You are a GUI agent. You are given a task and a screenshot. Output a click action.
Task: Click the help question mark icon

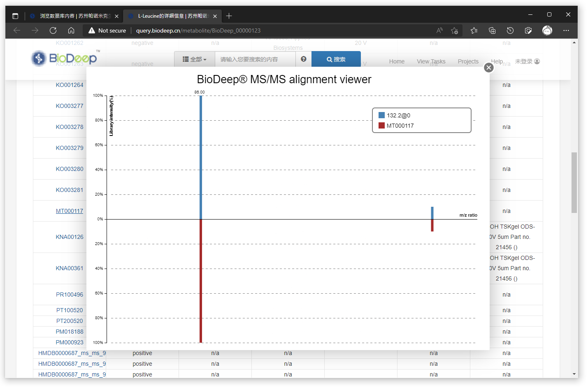tap(303, 59)
